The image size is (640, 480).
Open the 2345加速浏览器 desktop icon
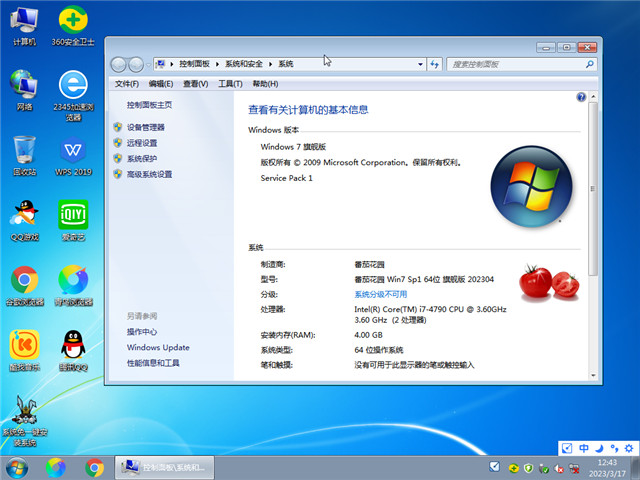click(73, 96)
